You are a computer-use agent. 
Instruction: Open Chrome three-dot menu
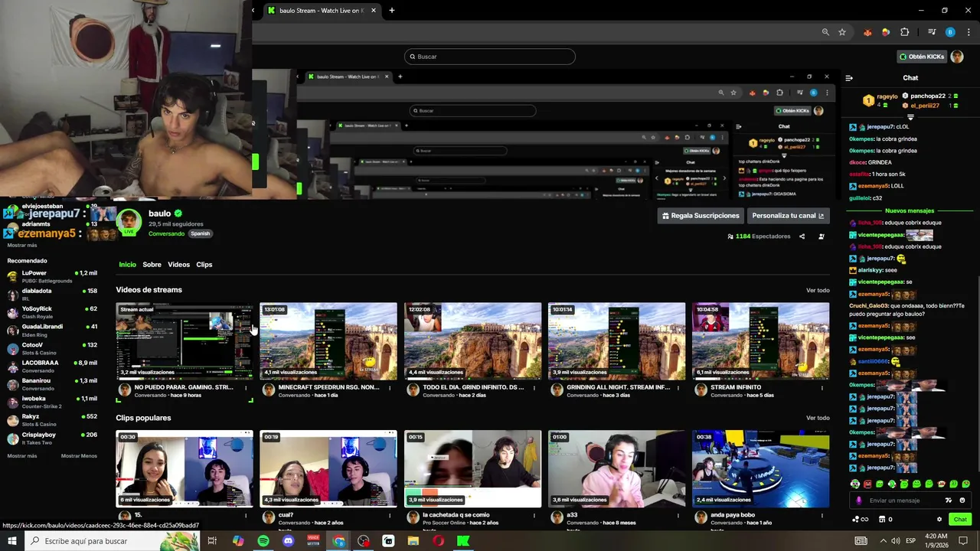pos(969,32)
